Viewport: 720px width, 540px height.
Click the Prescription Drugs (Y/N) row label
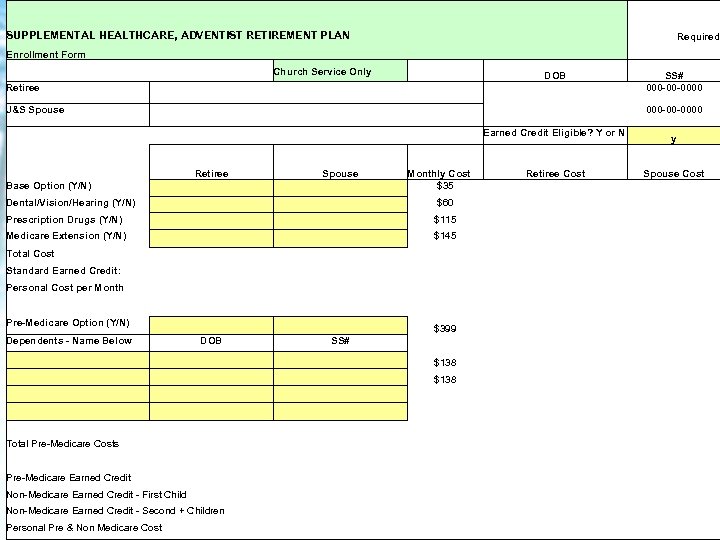pyautogui.click(x=64, y=220)
